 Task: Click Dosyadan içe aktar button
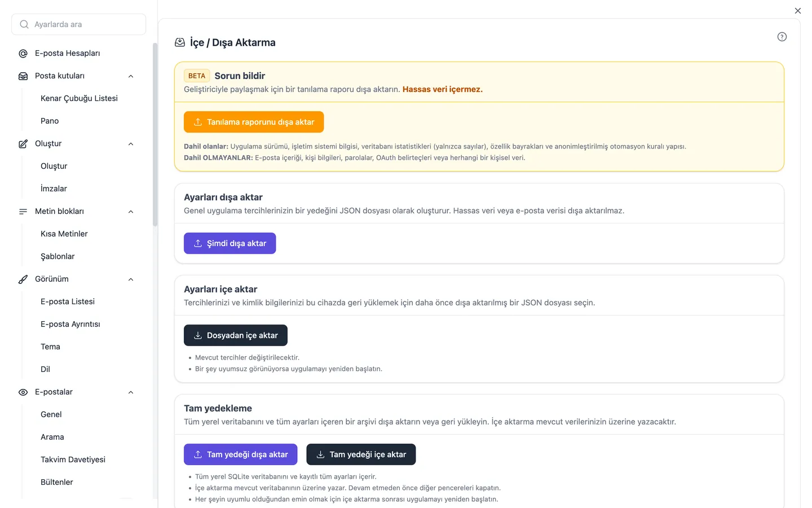(236, 335)
